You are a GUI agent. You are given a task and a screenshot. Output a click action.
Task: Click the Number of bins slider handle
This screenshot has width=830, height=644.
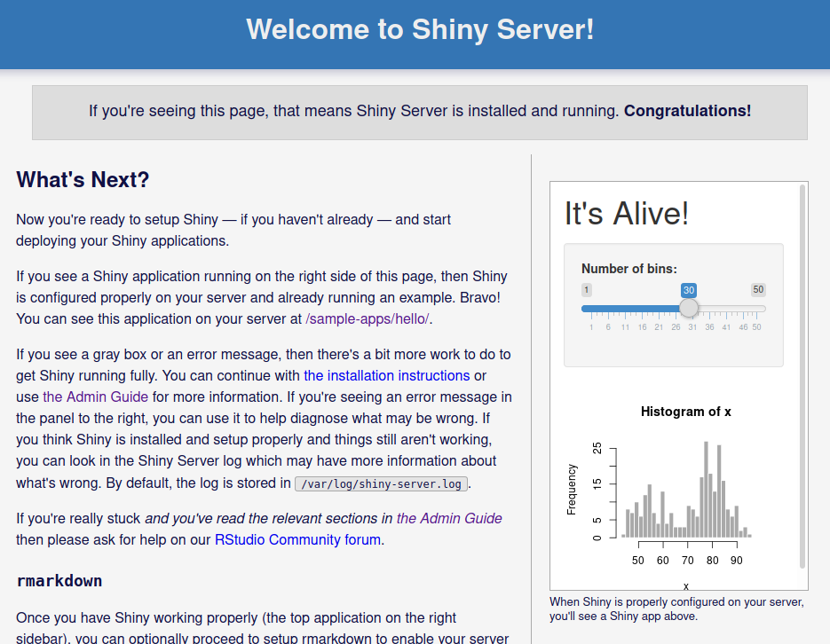click(x=689, y=308)
